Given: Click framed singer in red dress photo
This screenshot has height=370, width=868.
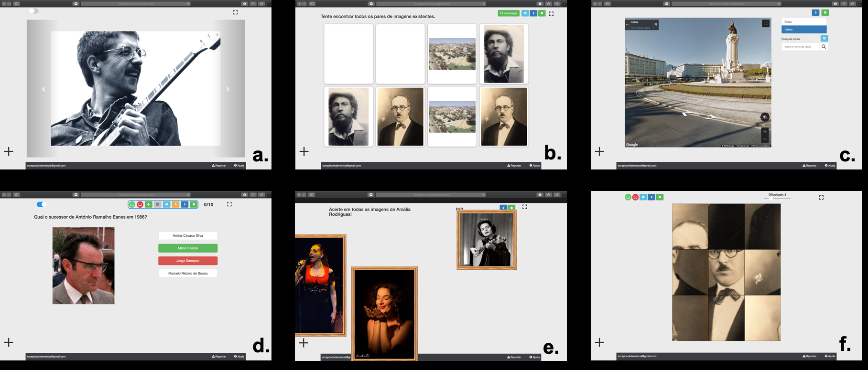Looking at the screenshot, I should [320, 285].
